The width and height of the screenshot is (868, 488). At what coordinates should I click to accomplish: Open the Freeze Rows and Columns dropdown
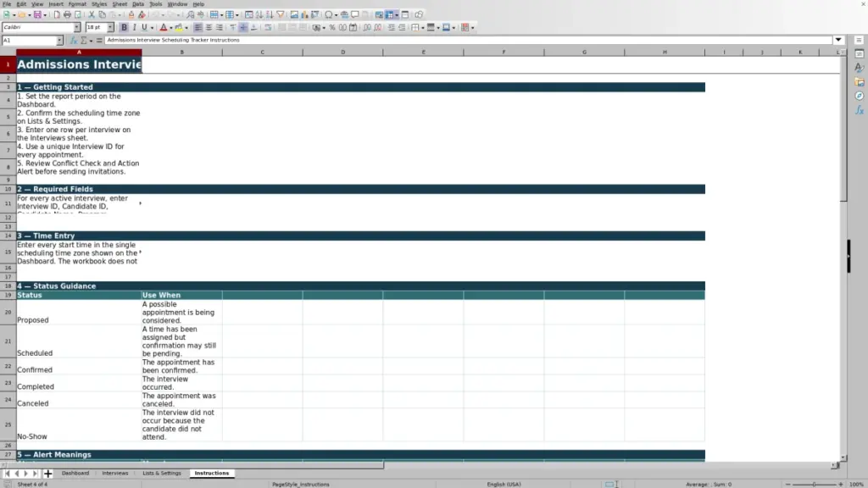pyautogui.click(x=397, y=15)
